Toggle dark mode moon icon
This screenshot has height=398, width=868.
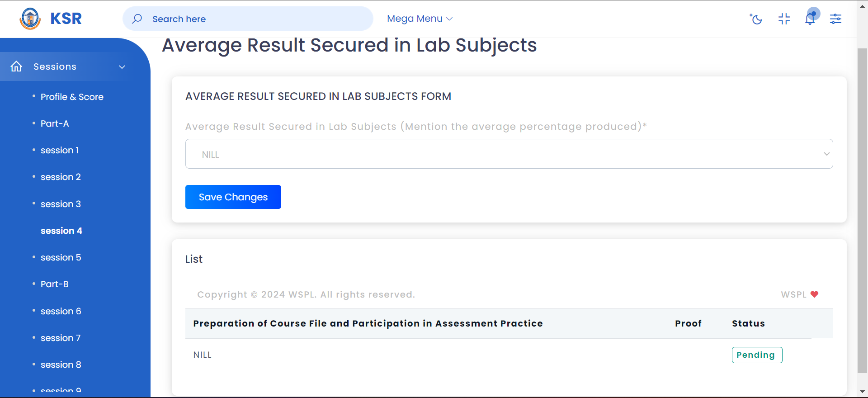pos(756,19)
